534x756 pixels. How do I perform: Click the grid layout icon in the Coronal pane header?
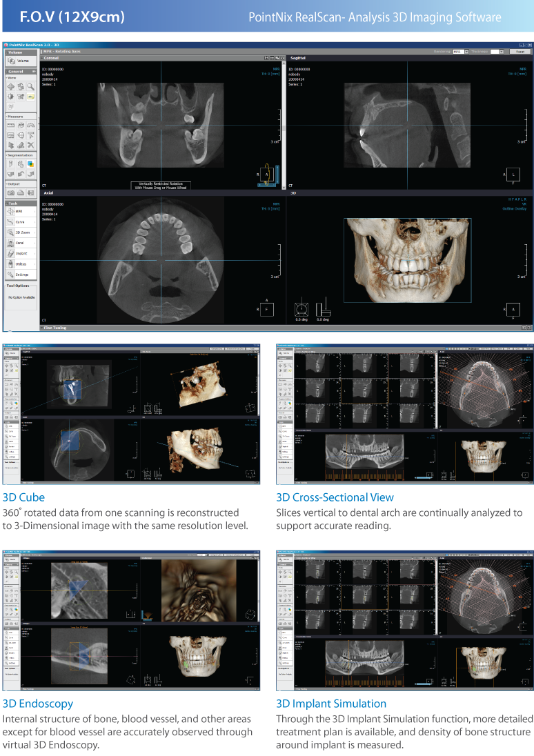pyautogui.click(x=272, y=58)
